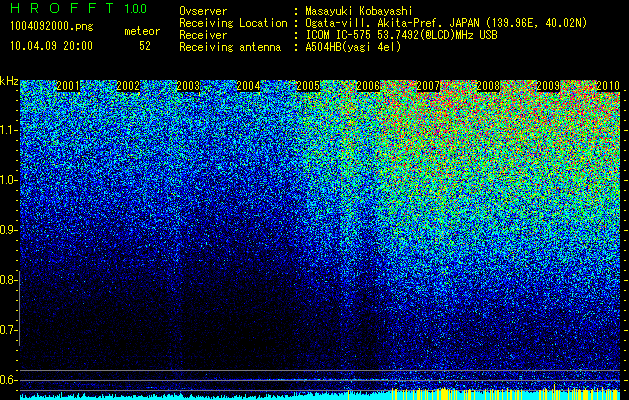Select the 2009 time marker label
The image size is (629, 400).
[548, 86]
